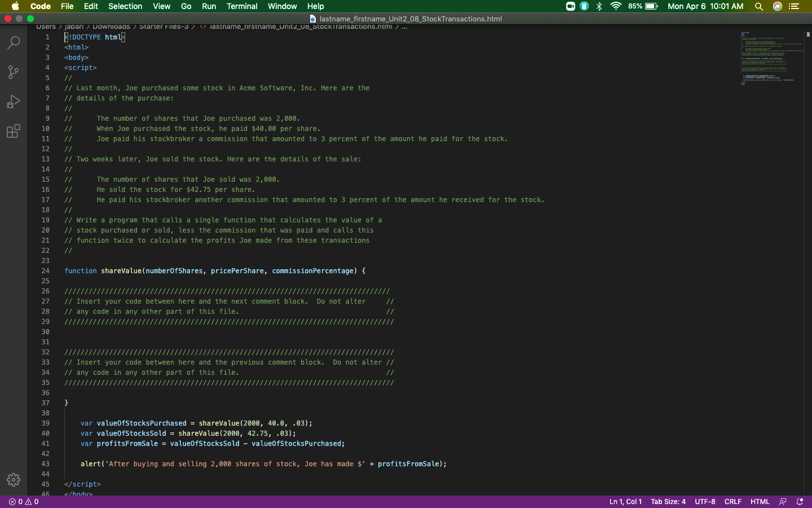The width and height of the screenshot is (812, 508).
Task: Click the valueOfStocksPurchased variable declaration on line 39
Action: pos(142,423)
